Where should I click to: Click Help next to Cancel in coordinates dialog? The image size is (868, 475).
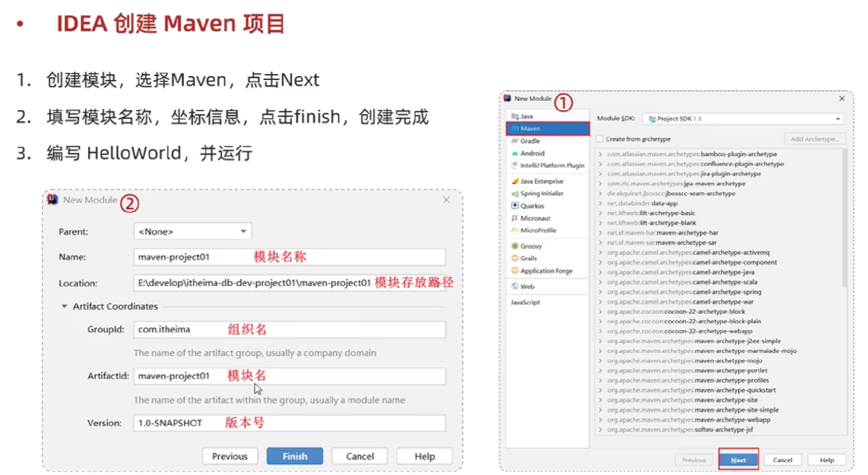click(425, 456)
